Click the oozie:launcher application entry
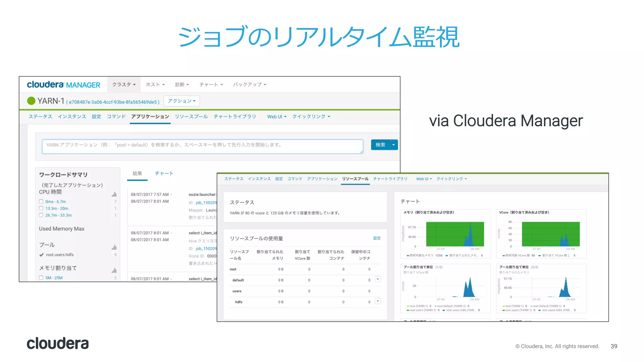644x362 pixels. point(203,195)
